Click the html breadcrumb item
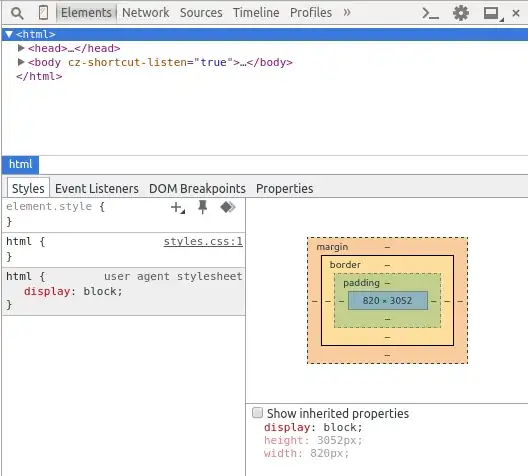 [21, 165]
